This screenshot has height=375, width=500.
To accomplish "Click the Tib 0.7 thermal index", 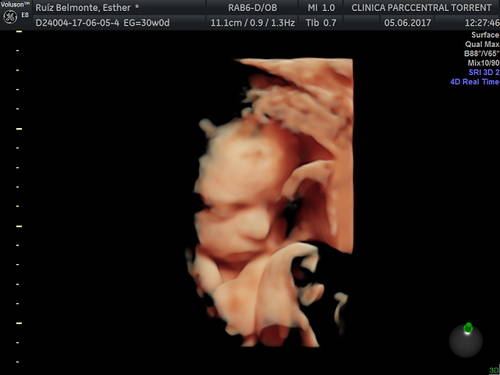I will (x=321, y=23).
